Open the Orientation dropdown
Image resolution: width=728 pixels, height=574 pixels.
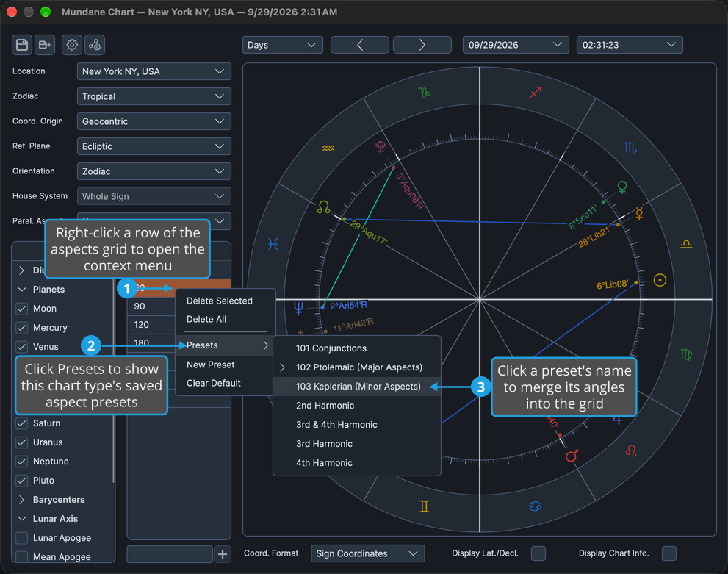[154, 171]
